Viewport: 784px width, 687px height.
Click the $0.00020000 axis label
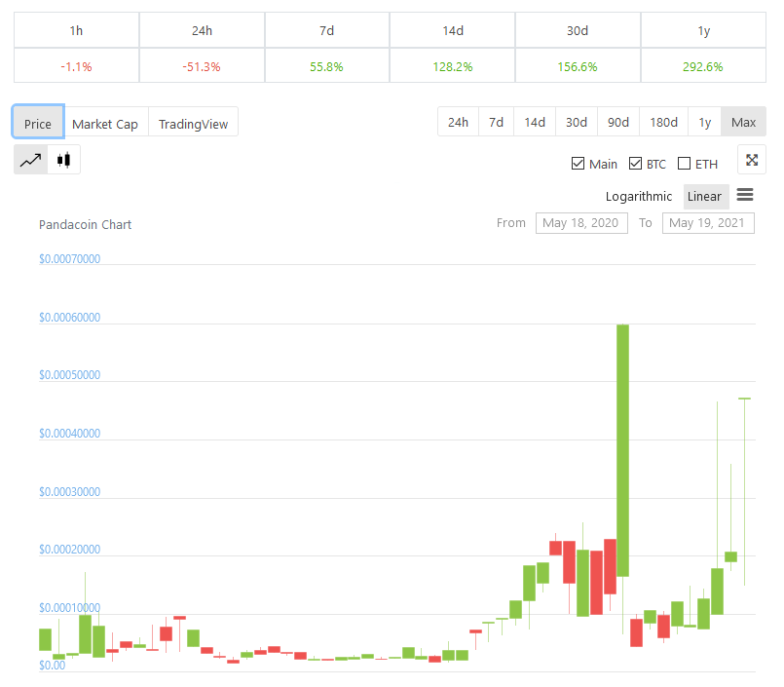click(69, 550)
